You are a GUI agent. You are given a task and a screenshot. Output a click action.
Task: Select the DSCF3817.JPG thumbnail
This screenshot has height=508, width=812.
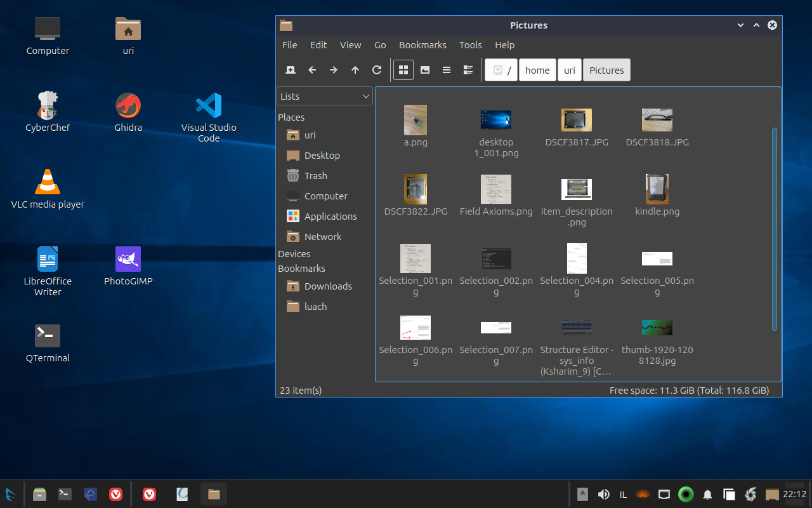576,119
